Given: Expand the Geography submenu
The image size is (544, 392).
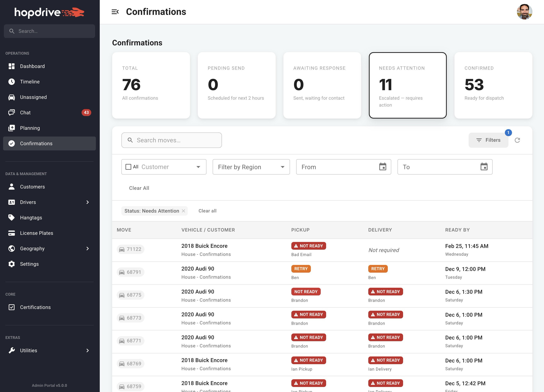Looking at the screenshot, I should [88, 249].
